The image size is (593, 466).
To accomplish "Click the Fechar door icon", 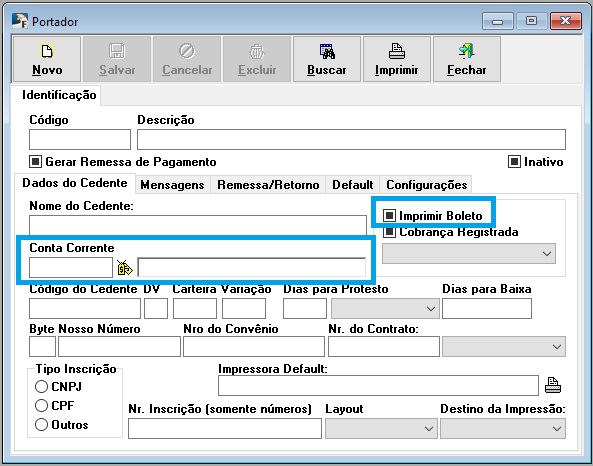I will (x=466, y=51).
